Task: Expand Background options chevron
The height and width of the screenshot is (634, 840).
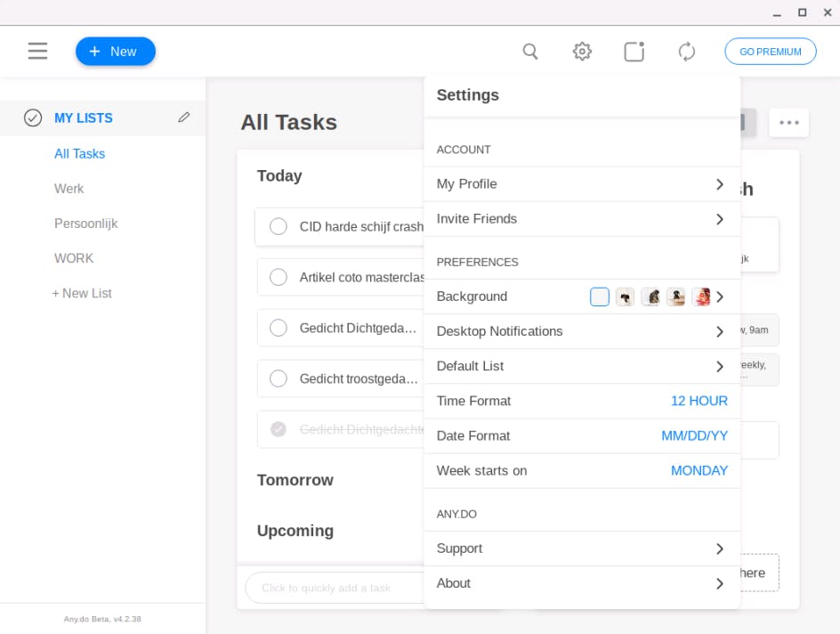Action: pyautogui.click(x=720, y=297)
